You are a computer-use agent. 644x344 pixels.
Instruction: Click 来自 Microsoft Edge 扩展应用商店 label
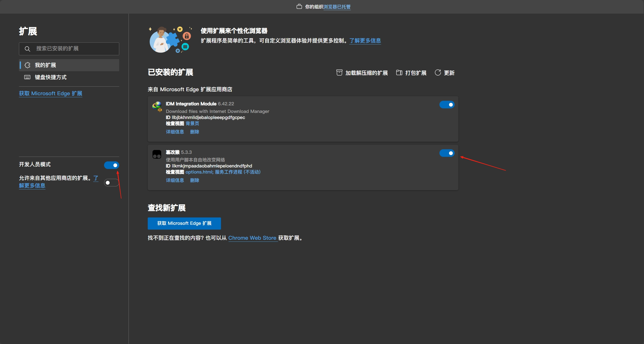pyautogui.click(x=190, y=89)
